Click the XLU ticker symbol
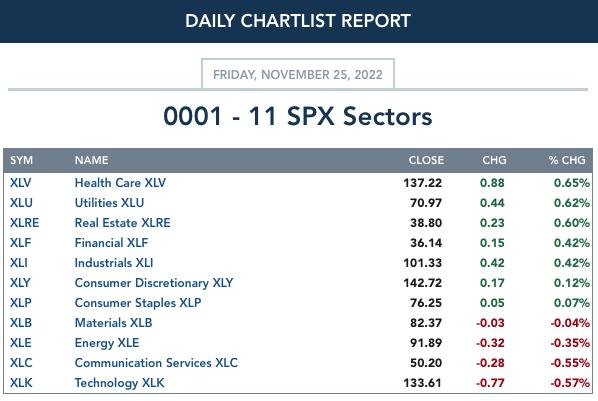This screenshot has width=598, height=401. pyautogui.click(x=21, y=203)
